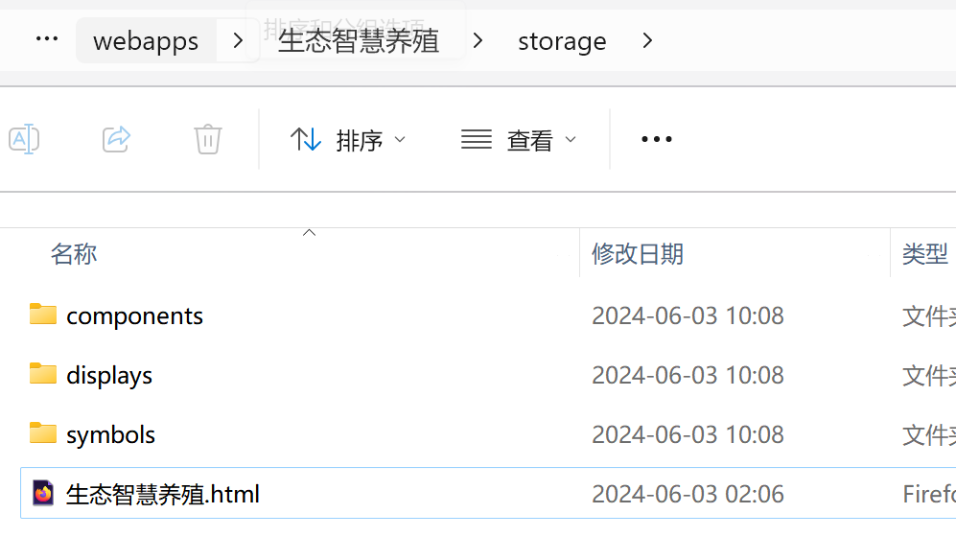Open the 查看 view dropdown

(x=518, y=140)
